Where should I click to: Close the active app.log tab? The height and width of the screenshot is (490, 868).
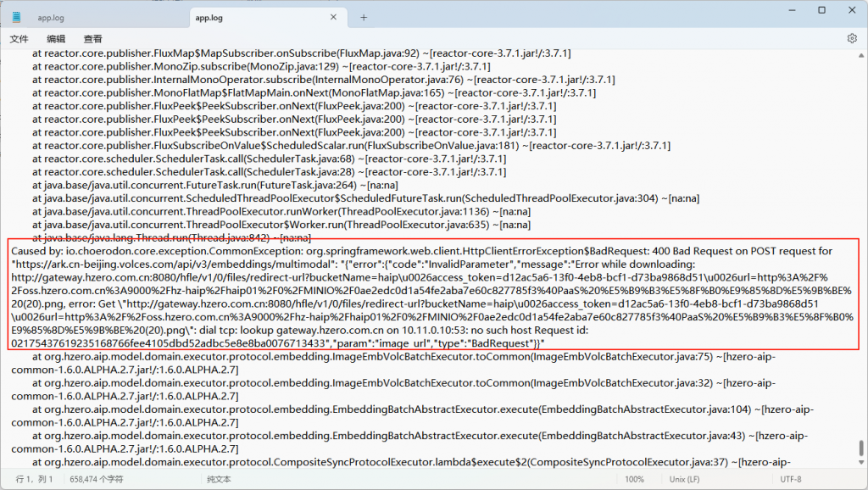(x=334, y=17)
